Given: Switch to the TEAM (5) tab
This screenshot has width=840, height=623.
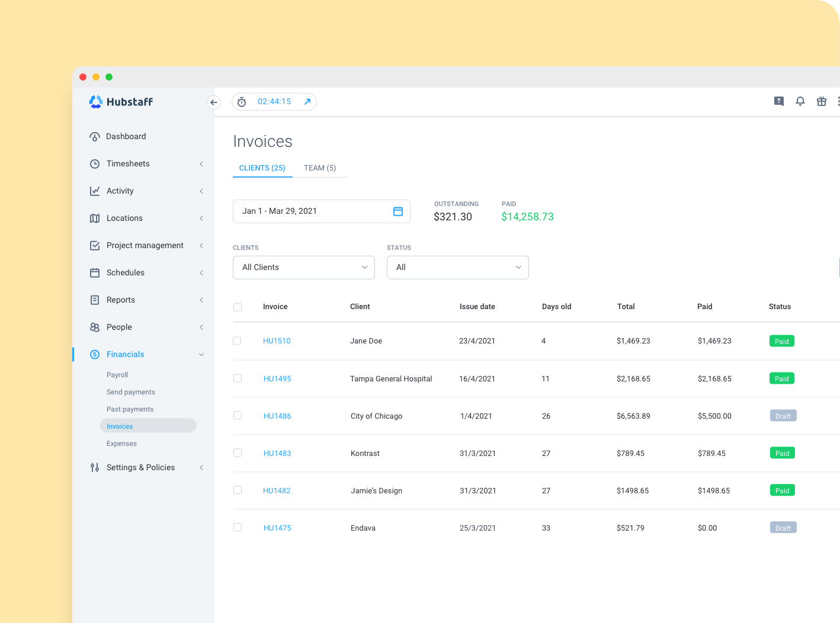Looking at the screenshot, I should (x=320, y=168).
